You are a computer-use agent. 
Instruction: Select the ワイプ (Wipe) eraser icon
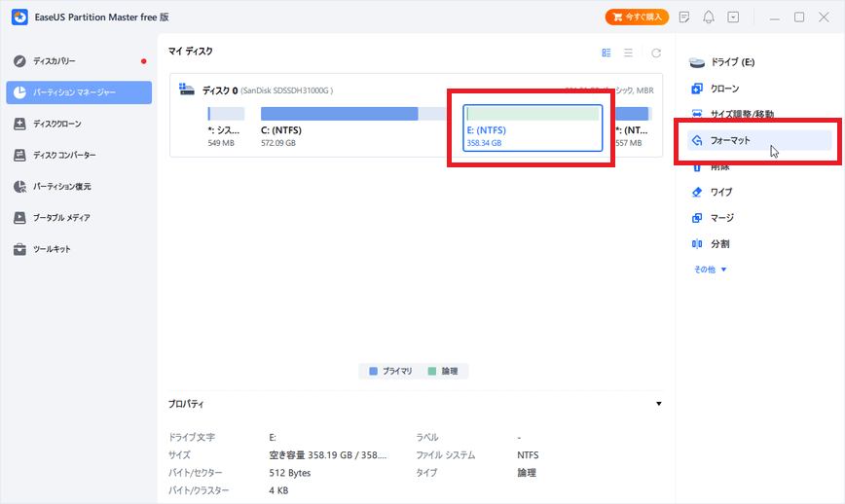pyautogui.click(x=696, y=192)
